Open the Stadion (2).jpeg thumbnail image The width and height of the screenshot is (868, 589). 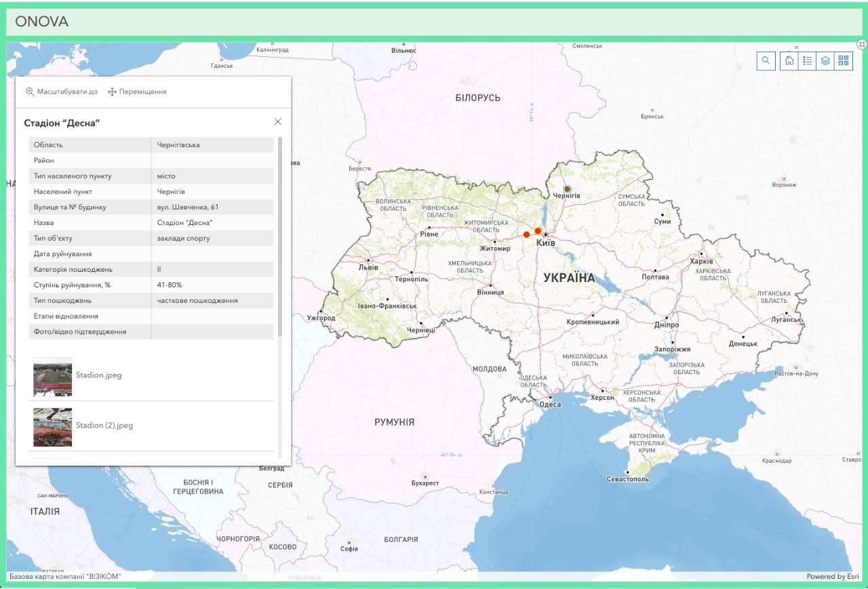coord(52,427)
